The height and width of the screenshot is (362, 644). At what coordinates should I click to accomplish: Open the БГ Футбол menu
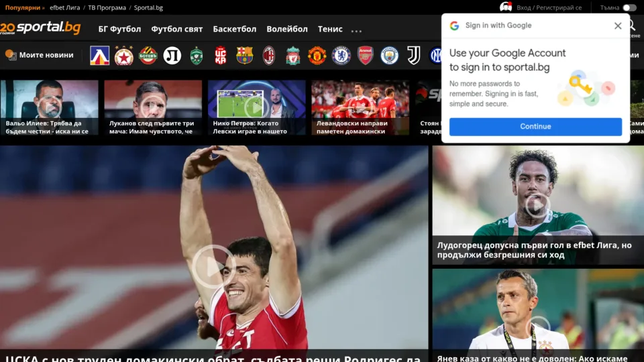[119, 29]
